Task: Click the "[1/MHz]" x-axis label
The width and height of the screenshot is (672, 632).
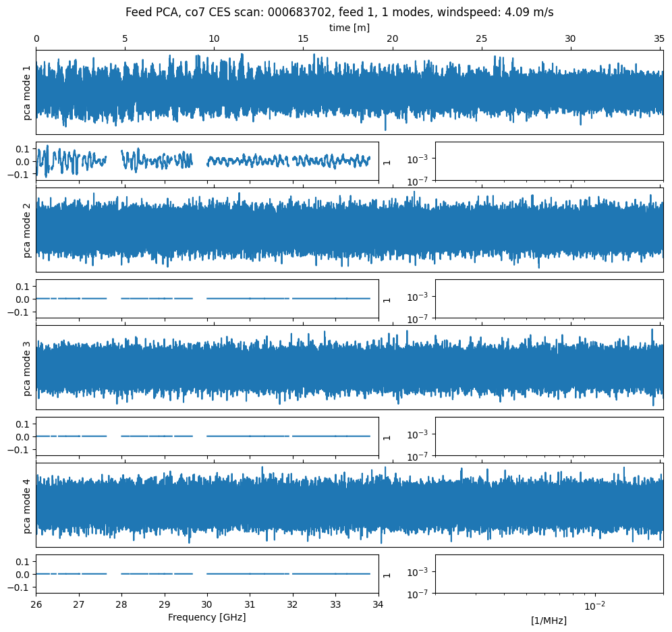Action: click(x=549, y=621)
